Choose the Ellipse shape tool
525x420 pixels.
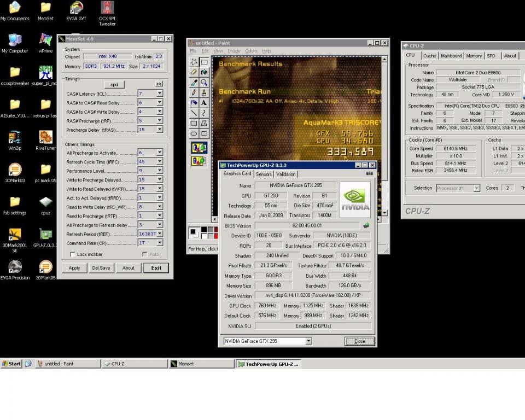pyautogui.click(x=194, y=133)
